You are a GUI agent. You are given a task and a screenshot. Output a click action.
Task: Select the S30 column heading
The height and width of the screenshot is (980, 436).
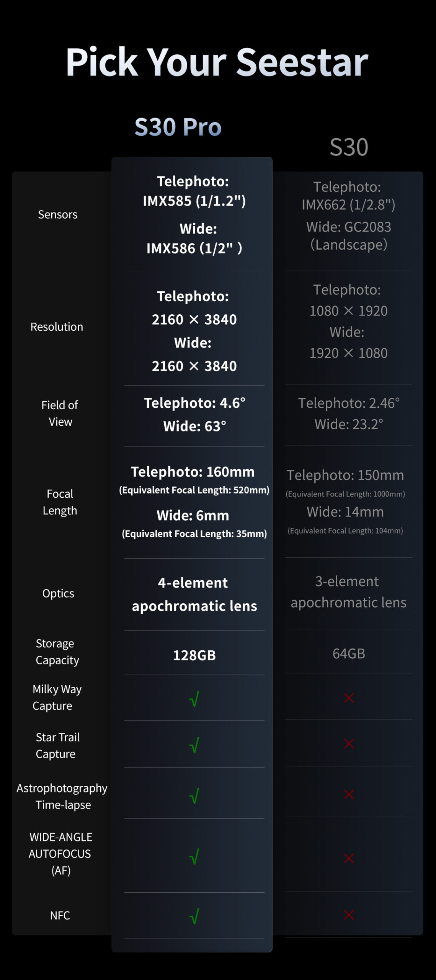(x=349, y=147)
